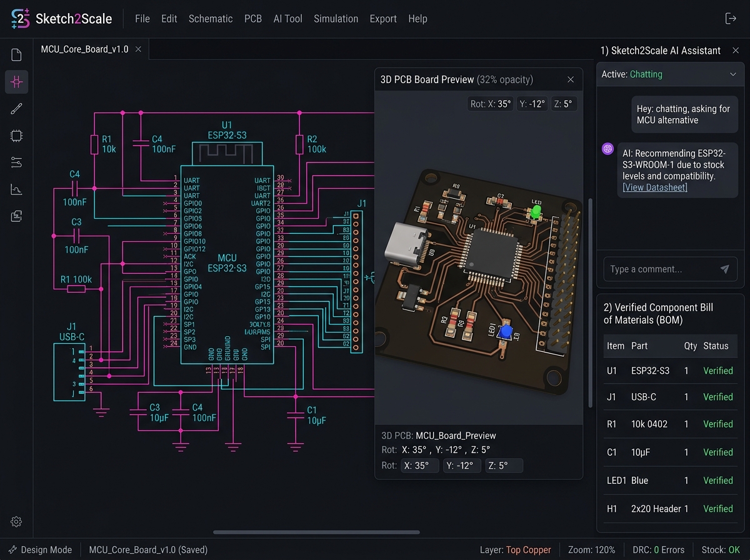Open the File menu
Screen dimensions: 750x560
click(142, 19)
